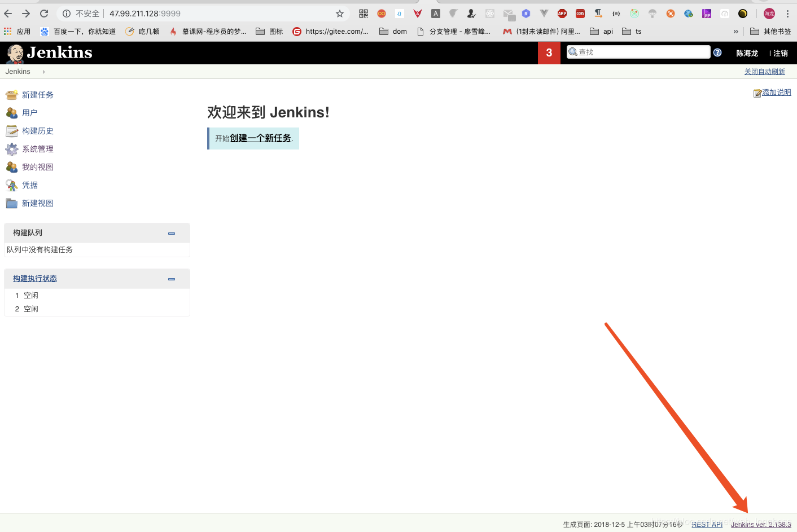Open the 图标 bookmark folder
797x532 pixels.
click(x=269, y=32)
